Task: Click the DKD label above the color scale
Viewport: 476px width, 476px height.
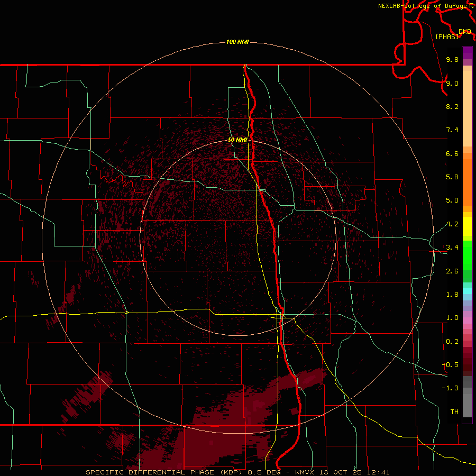Action: 465,32
